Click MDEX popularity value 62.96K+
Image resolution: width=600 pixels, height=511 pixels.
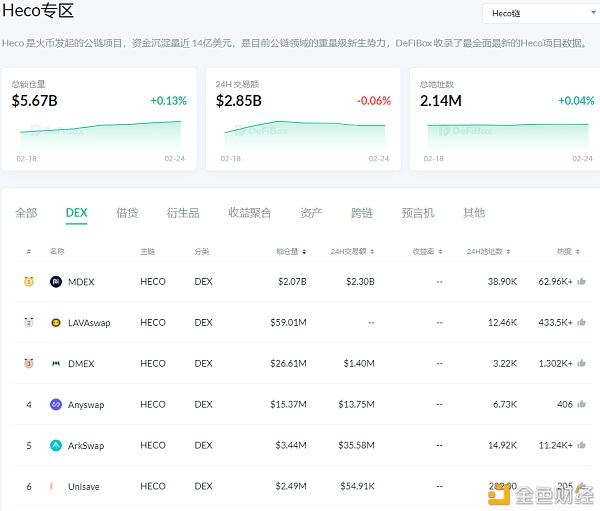(556, 282)
